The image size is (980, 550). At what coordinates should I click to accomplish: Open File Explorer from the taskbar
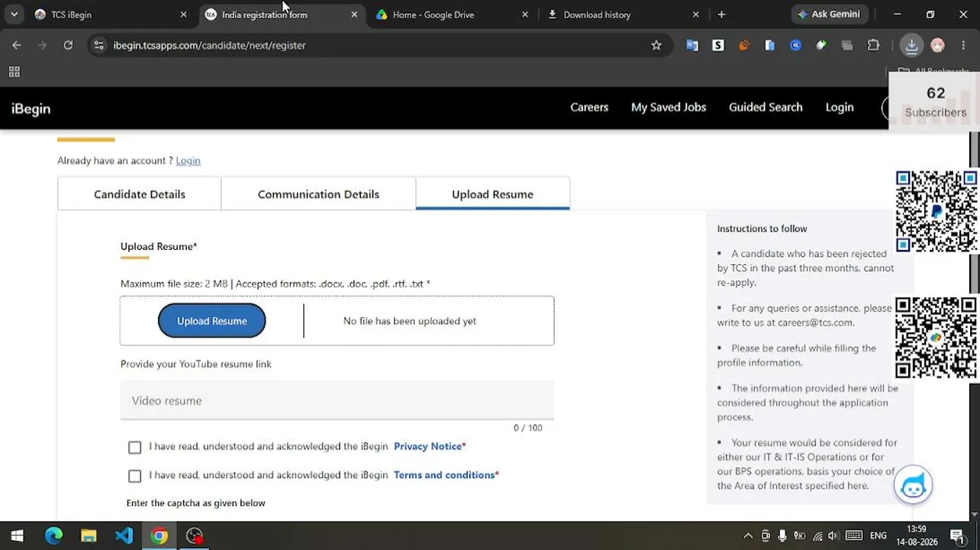pos(89,535)
